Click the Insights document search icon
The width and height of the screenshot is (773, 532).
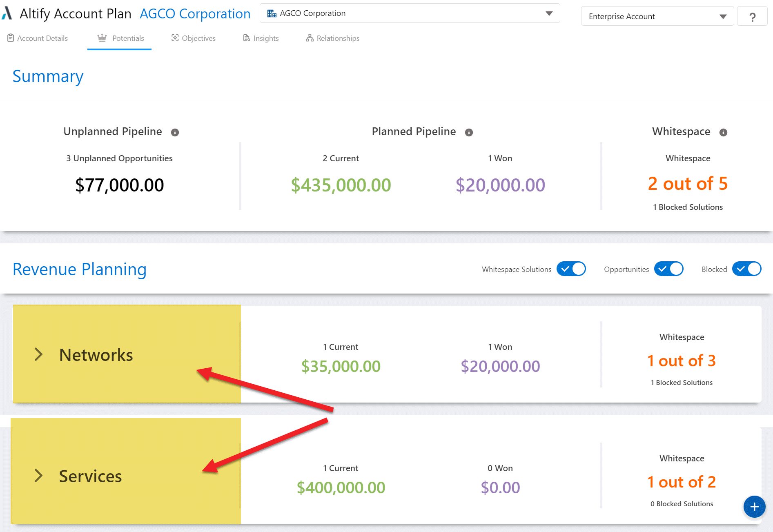point(247,38)
